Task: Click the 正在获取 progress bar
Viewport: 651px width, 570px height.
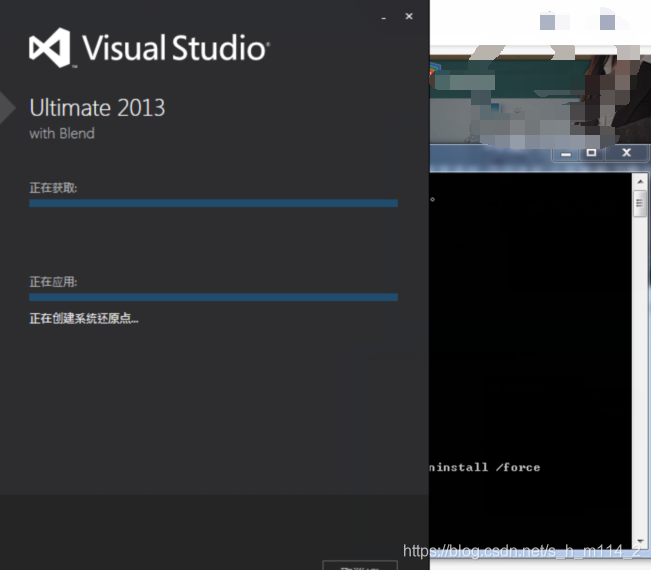Action: tap(213, 203)
